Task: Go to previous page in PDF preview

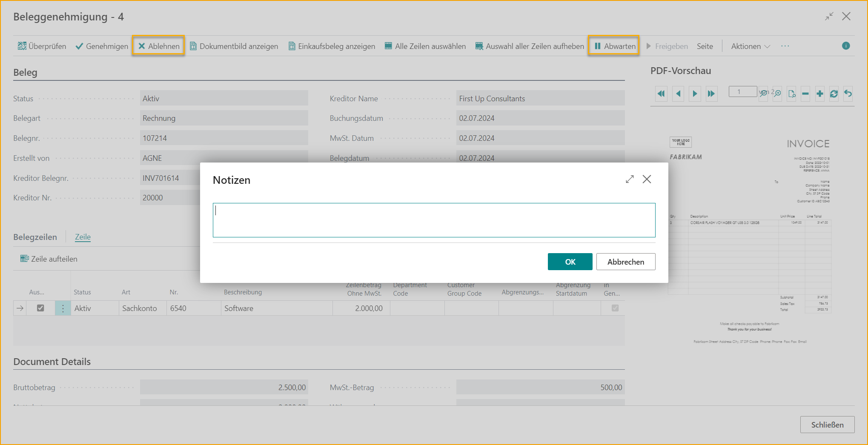Action: (678, 94)
